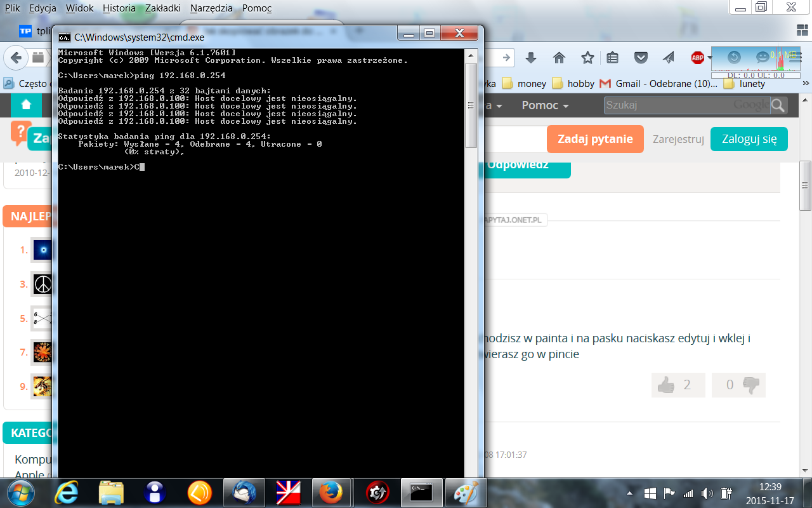This screenshot has width=812, height=508.
Task: Bookmark this page with the star icon
Action: click(x=587, y=58)
